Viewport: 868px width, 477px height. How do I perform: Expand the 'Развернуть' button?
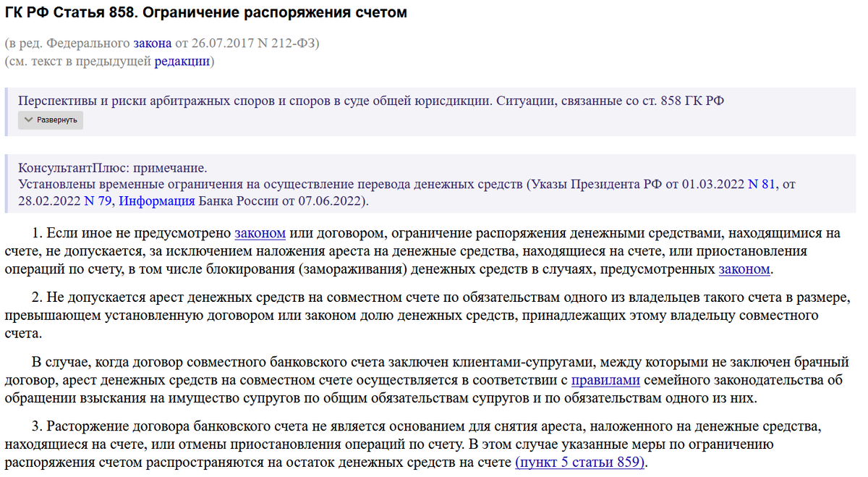[51, 120]
